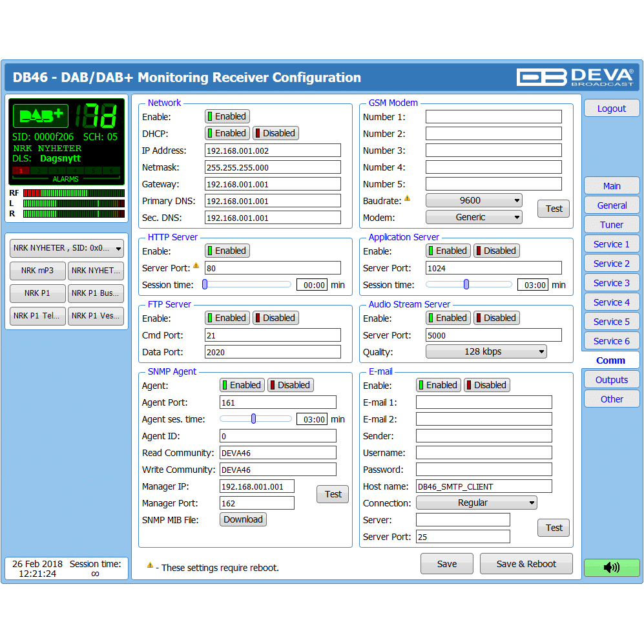This screenshot has width=644, height=644.
Task: Test the E-mail settings
Action: [x=554, y=528]
